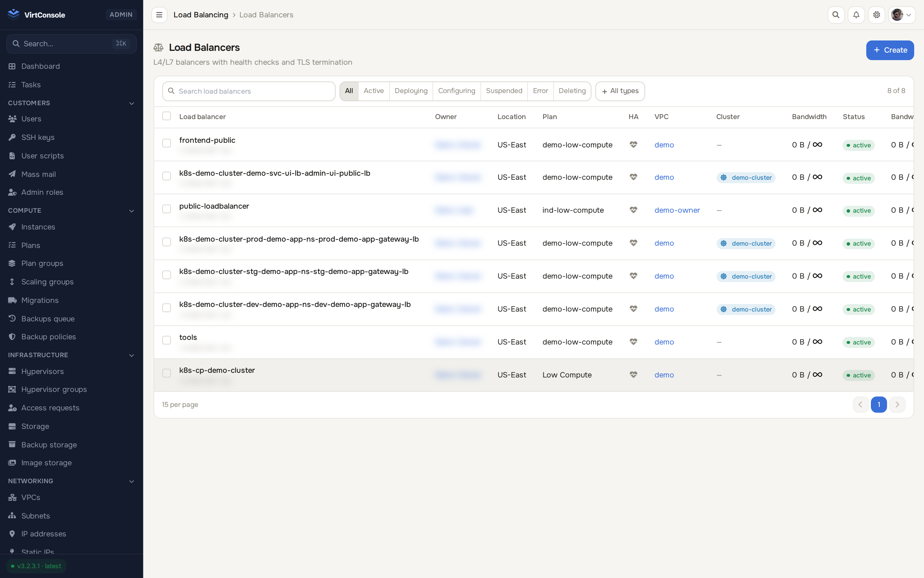This screenshot has width=924, height=578.
Task: Open Plans in sidebar
Action: pos(71,245)
